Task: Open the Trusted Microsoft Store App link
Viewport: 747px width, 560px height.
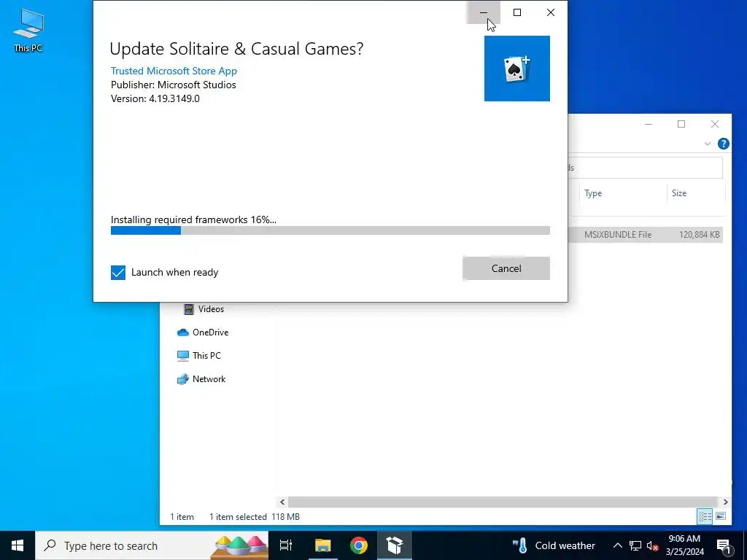Action: click(174, 71)
